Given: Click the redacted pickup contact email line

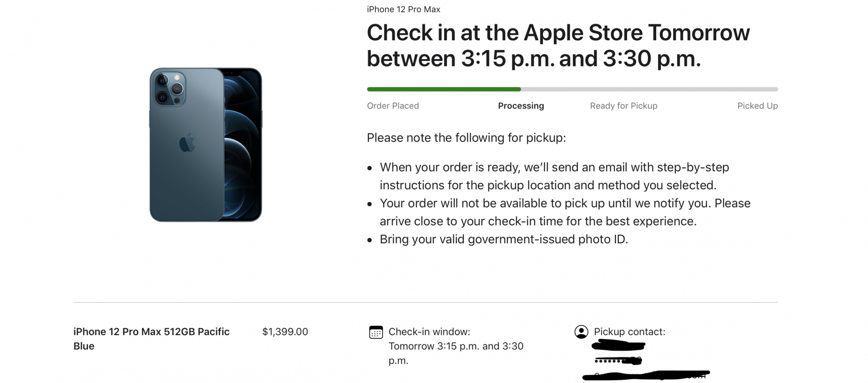Looking at the screenshot, I should point(646,375).
